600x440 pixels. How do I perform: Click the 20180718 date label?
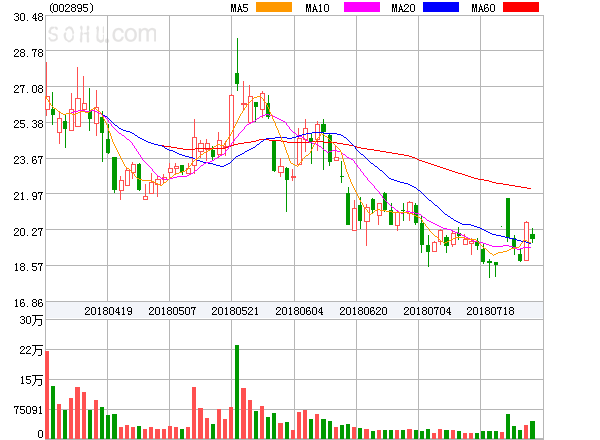[x=490, y=311]
